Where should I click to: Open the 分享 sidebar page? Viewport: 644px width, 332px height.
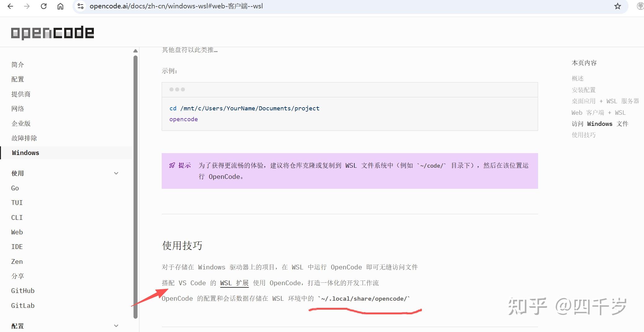pos(18,276)
